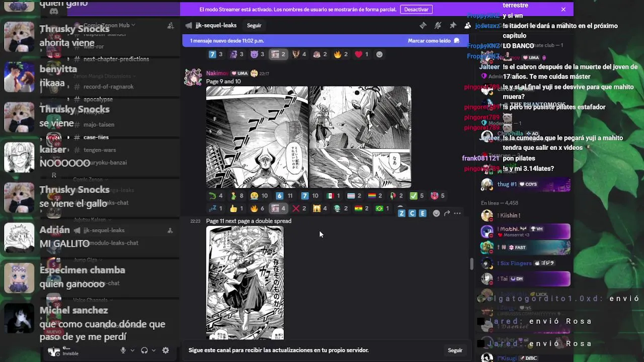Click Marcar como leído on new message bar

(434, 41)
